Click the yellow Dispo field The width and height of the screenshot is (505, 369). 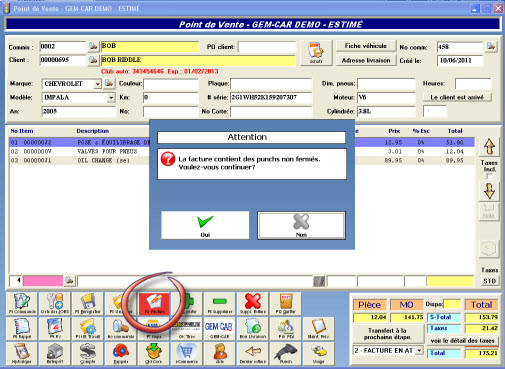click(452, 304)
